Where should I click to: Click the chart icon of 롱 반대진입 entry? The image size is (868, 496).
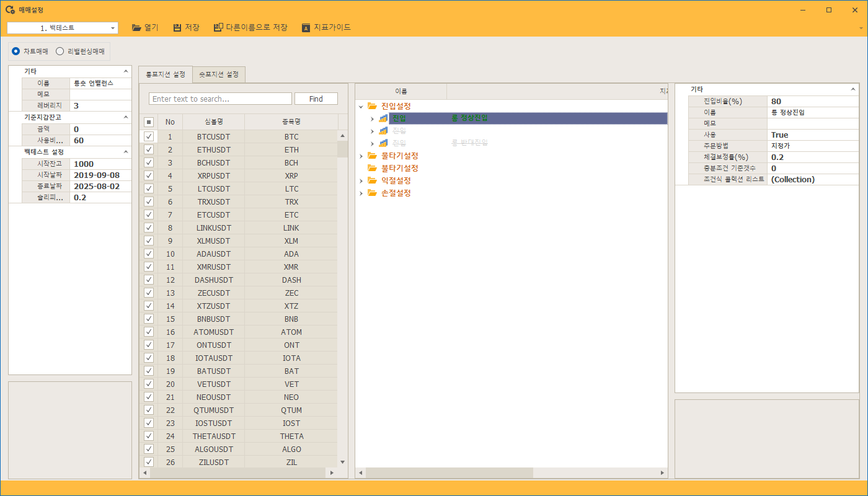(x=383, y=143)
